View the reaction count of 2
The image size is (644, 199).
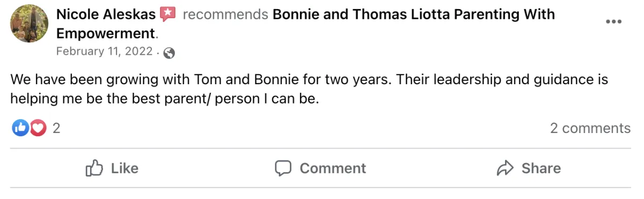coord(56,128)
